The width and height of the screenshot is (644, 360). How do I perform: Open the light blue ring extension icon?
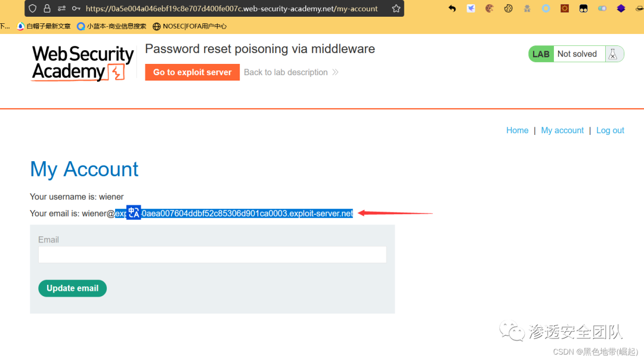(x=546, y=8)
